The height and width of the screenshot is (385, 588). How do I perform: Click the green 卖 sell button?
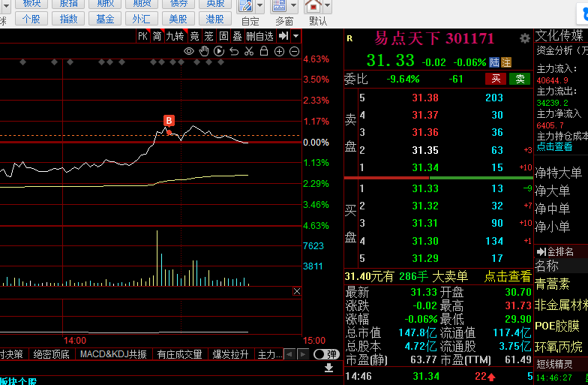pyautogui.click(x=520, y=79)
